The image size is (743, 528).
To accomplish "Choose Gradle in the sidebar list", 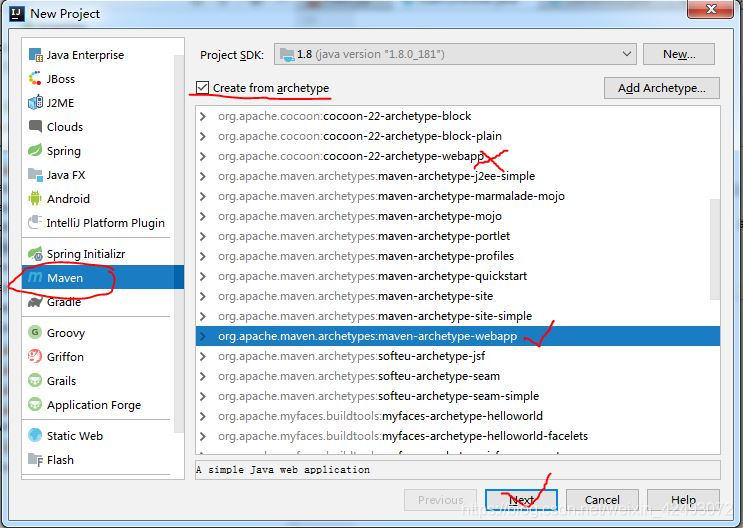I will coord(64,302).
